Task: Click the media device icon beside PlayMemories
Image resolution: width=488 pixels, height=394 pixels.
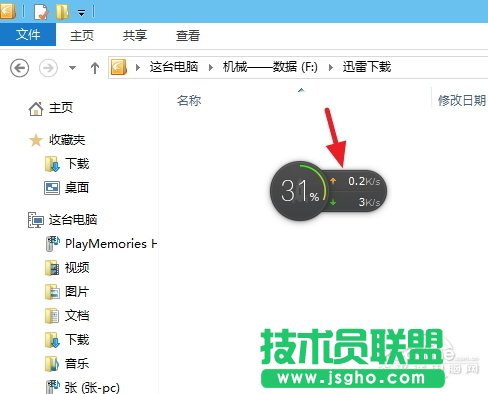Action: coord(53,244)
